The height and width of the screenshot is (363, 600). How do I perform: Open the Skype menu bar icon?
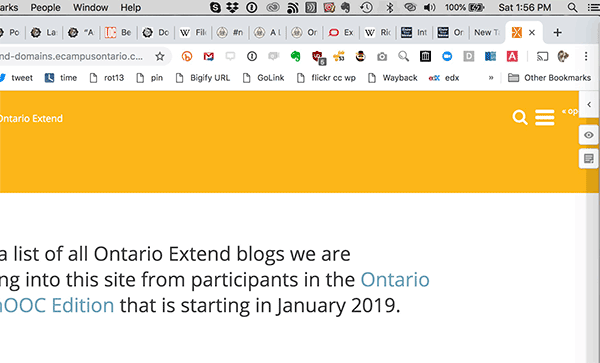pos(215,7)
